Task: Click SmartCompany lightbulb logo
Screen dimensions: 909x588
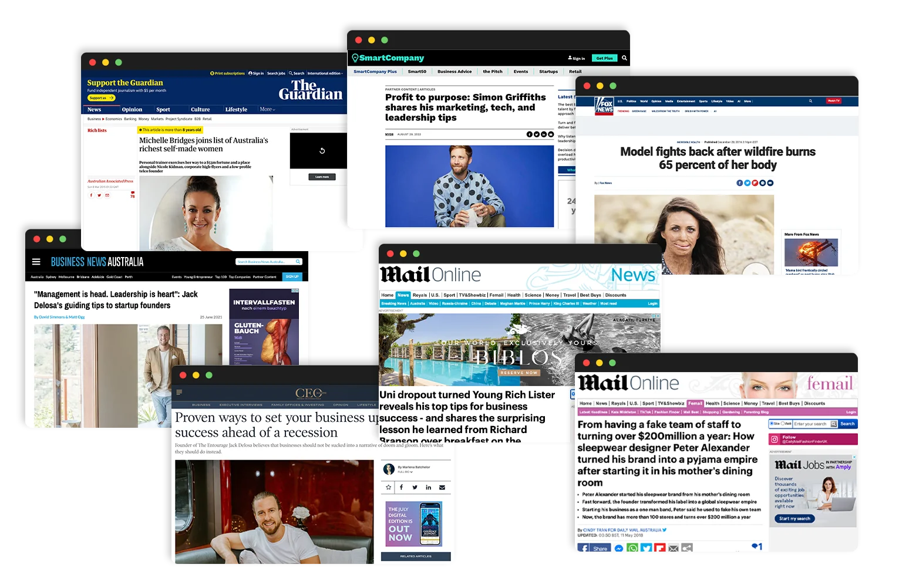Action: [x=355, y=58]
